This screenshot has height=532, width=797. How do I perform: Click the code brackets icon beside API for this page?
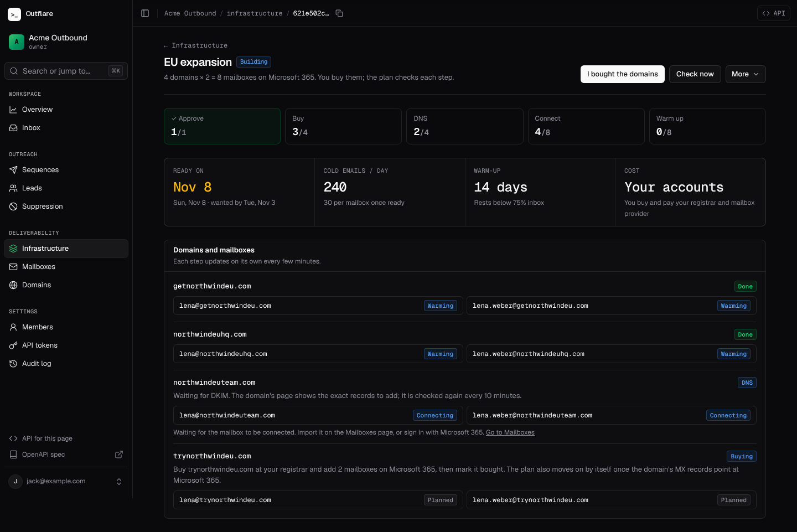13,438
